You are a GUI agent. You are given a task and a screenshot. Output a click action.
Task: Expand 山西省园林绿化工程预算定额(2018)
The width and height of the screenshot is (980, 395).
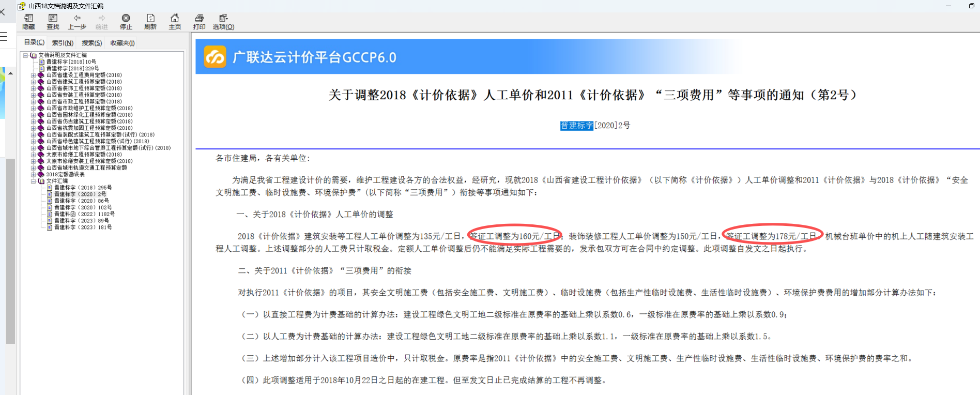(33, 115)
